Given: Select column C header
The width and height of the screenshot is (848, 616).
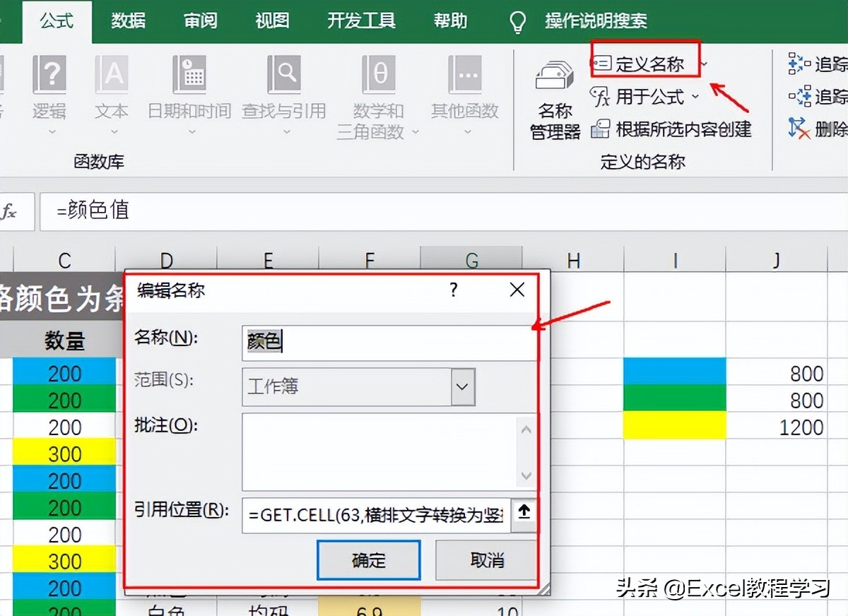Looking at the screenshot, I should pyautogui.click(x=64, y=260).
